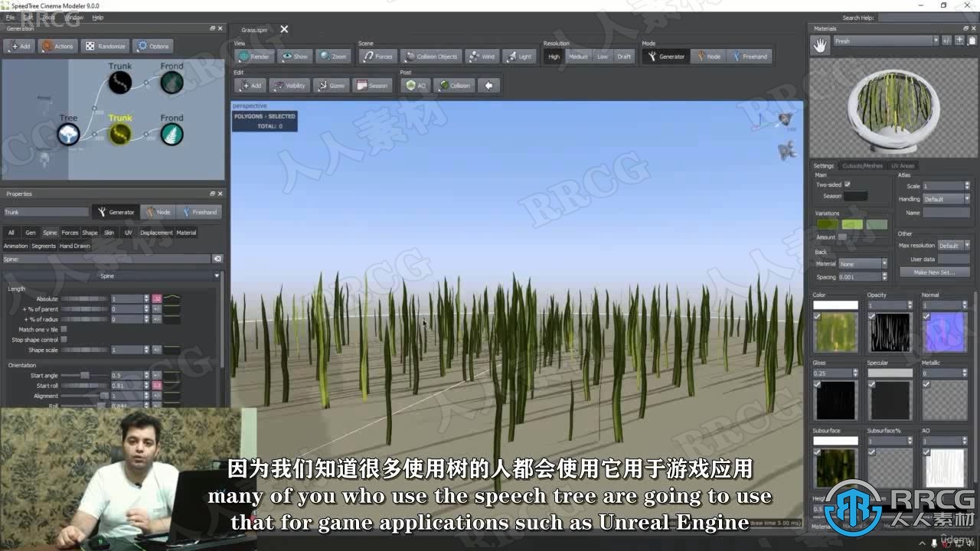This screenshot has width=980, height=551.
Task: Click the Collision post button
Action: click(x=454, y=86)
